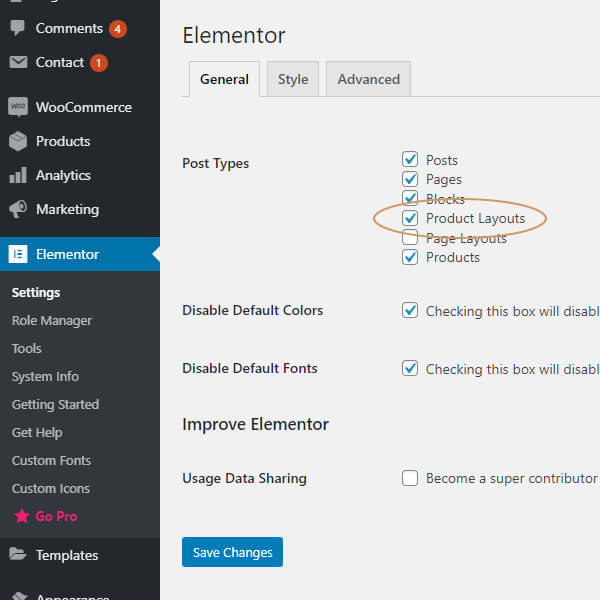Click the Templates folder icon
The image size is (600, 600).
[x=18, y=555]
